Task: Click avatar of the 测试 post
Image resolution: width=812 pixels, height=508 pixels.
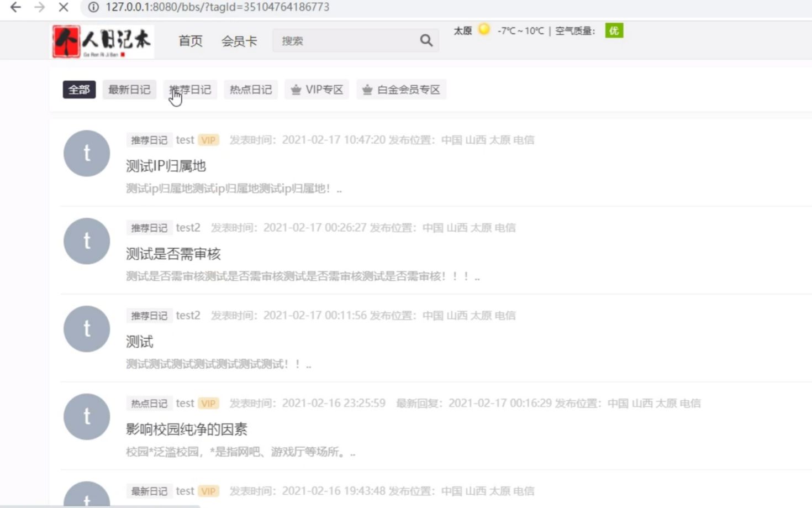Action: pos(87,329)
